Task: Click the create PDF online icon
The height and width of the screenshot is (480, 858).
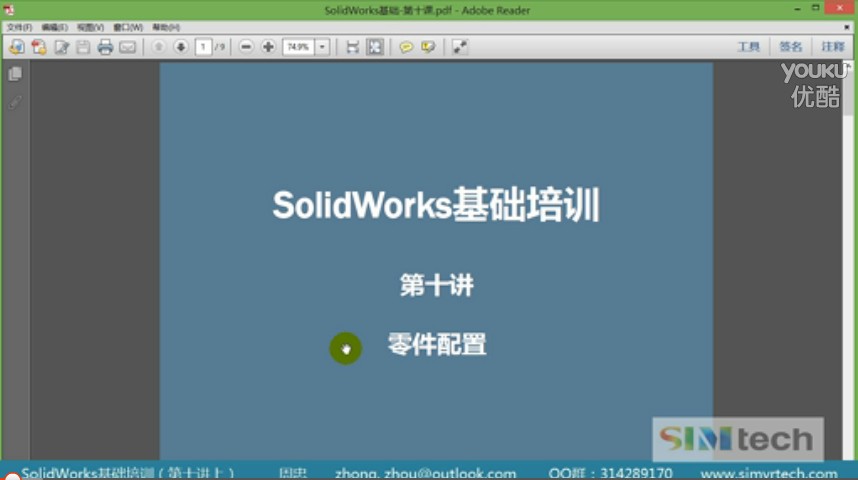Action: coord(39,47)
